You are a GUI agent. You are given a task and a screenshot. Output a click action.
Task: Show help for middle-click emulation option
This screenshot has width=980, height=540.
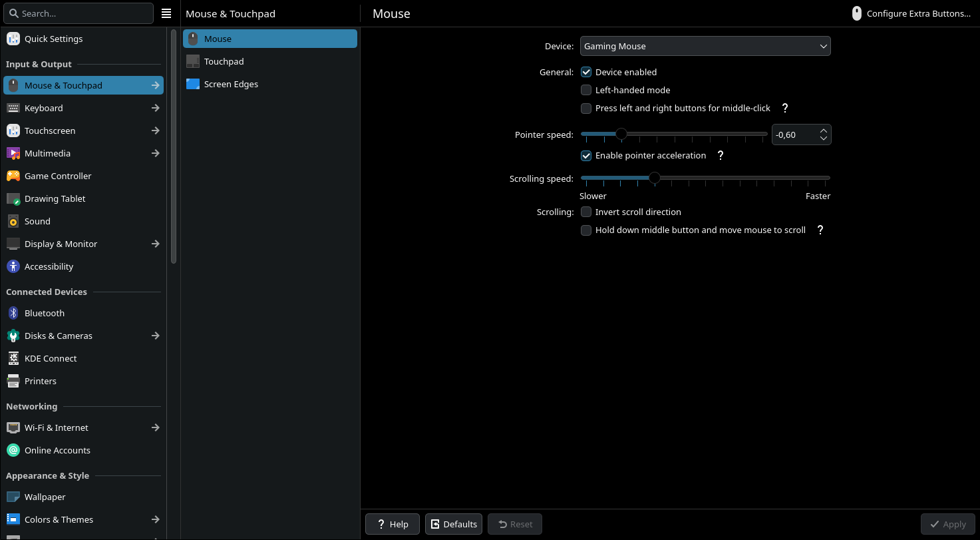pos(785,108)
